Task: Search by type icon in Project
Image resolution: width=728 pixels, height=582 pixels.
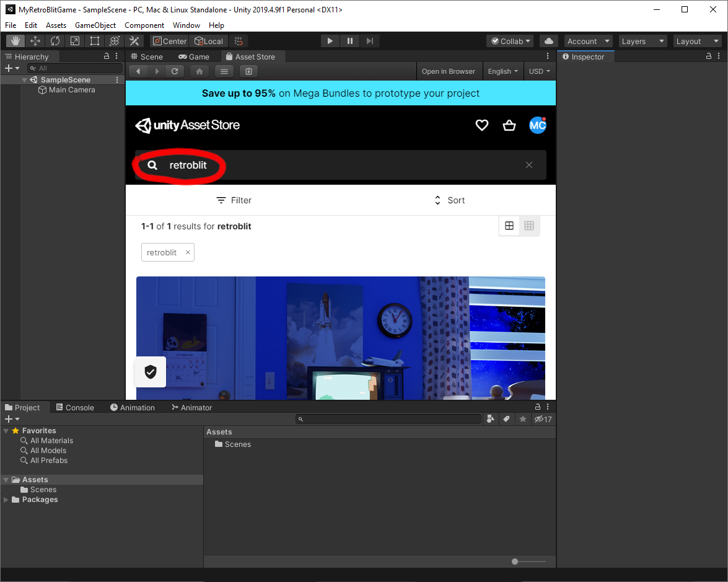Action: pyautogui.click(x=490, y=419)
